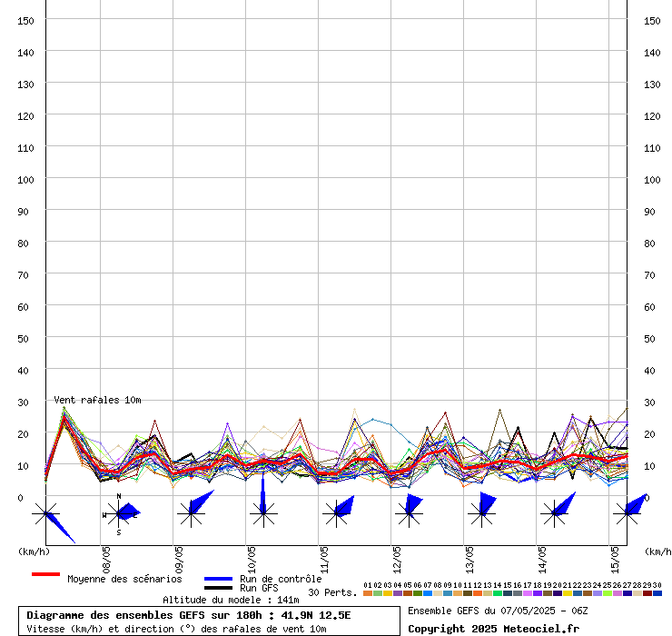Click the light green perturbation 02 swatch
This screenshot has width=672, height=636.
pyautogui.click(x=378, y=593)
